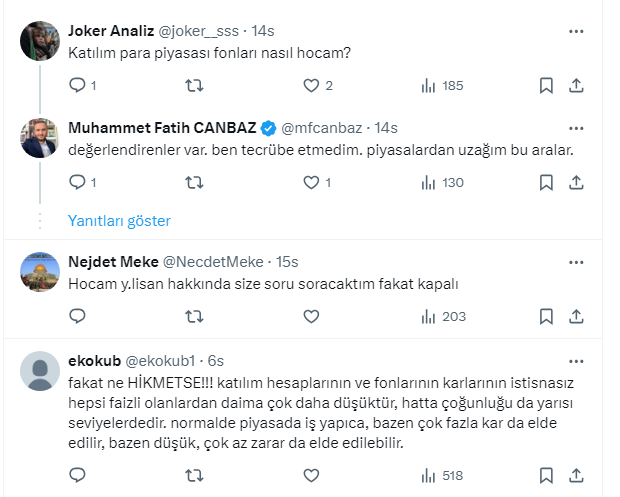
Task: Open more options on Joker Analiz's tweet
Action: (x=576, y=32)
